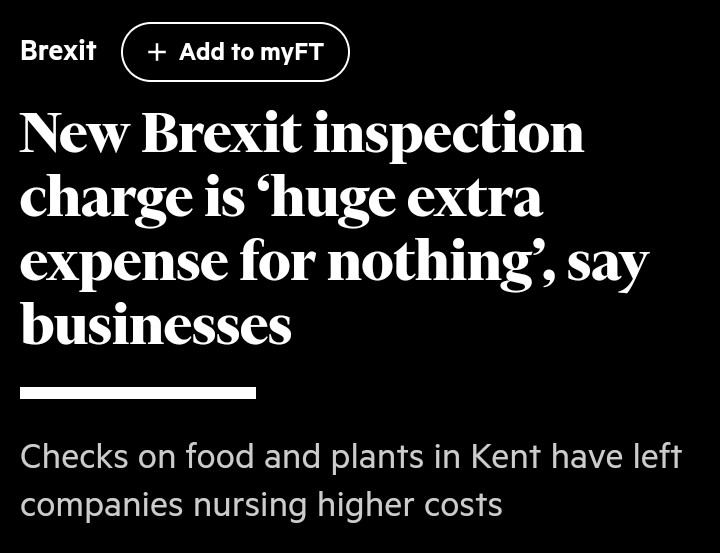Click 'companies nursing higher costs' text line

[x=261, y=504]
